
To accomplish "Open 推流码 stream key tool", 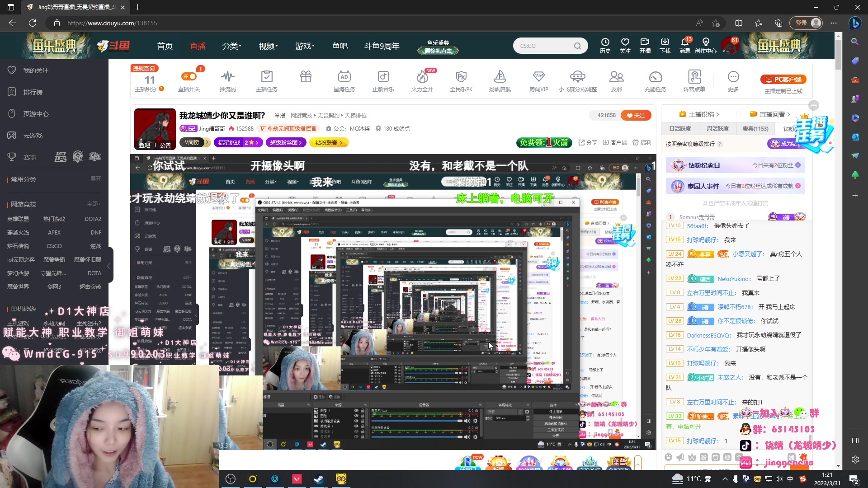I will pos(228,81).
